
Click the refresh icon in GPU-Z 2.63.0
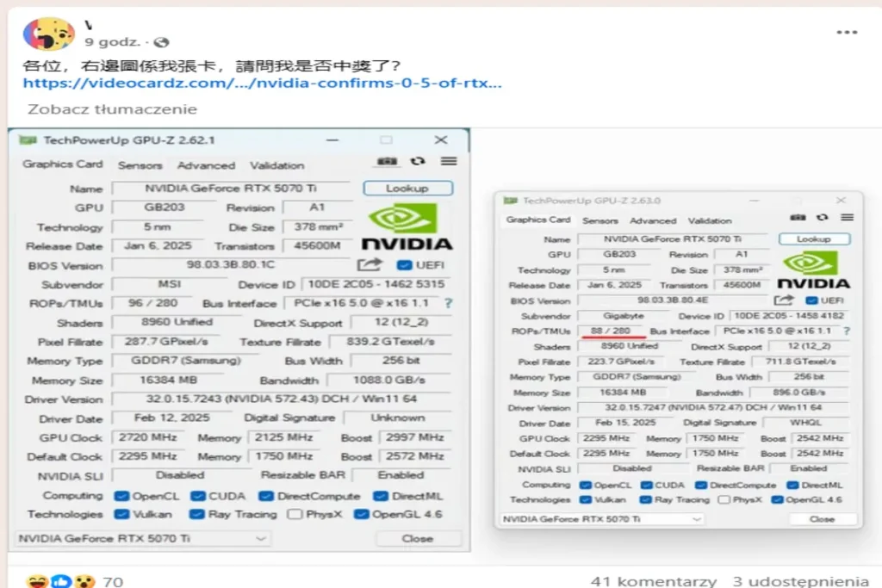(823, 218)
